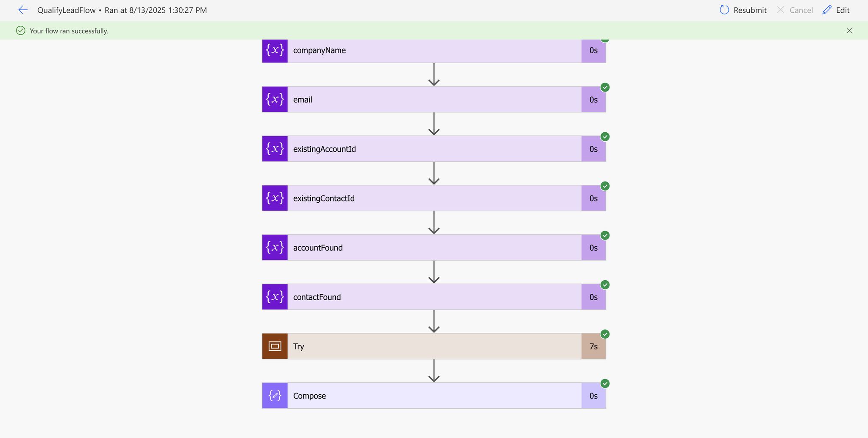Click the {x} icon on companyName variable
The image size is (868, 438).
click(274, 50)
